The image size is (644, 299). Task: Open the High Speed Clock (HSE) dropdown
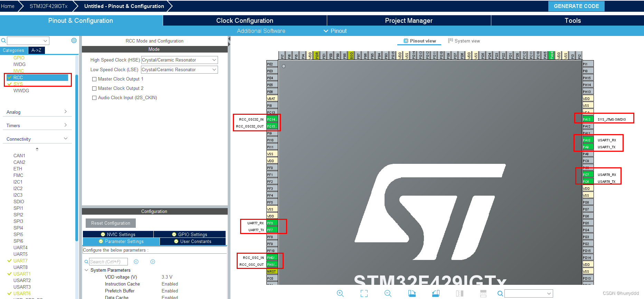coord(180,60)
